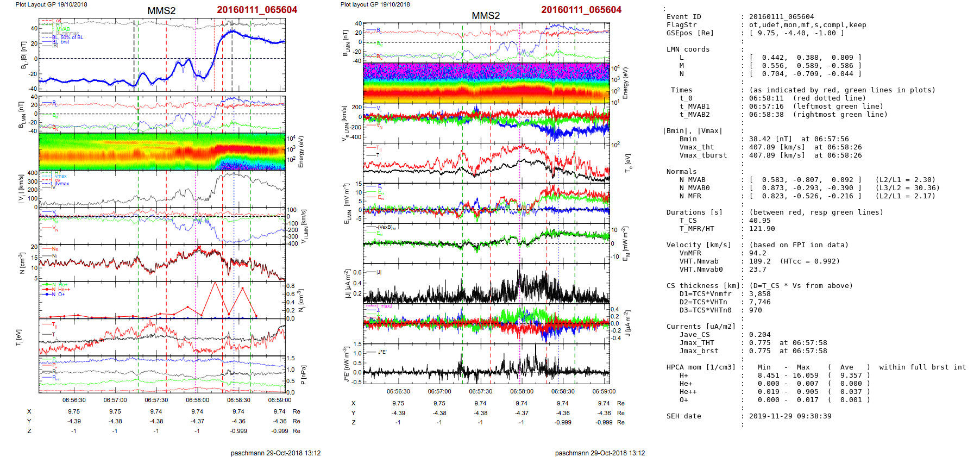Click the LMN coords heading

688,49
